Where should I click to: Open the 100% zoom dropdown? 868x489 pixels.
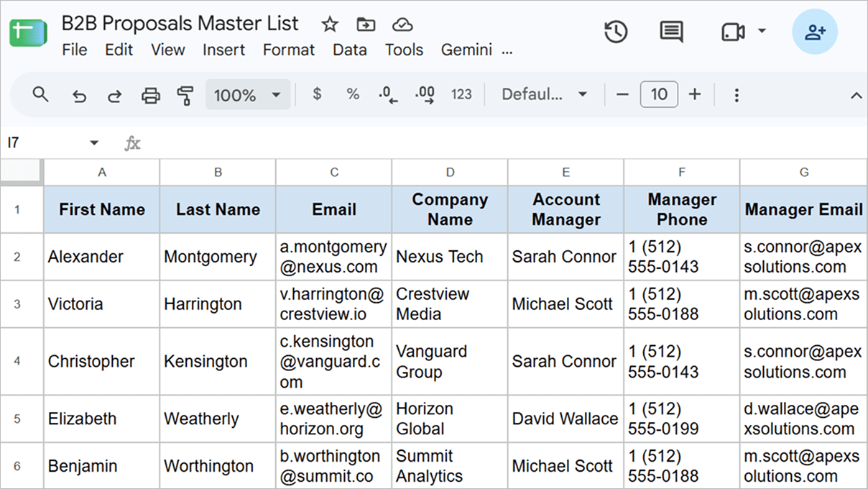pos(248,94)
